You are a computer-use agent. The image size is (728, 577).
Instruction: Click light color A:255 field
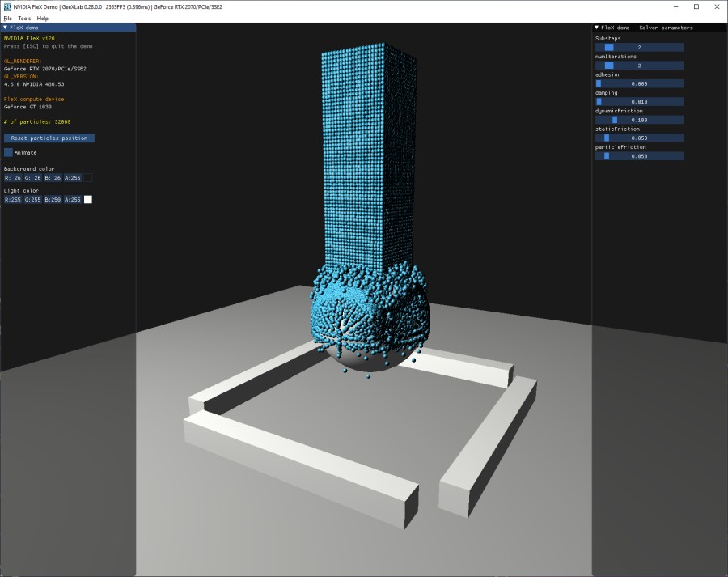point(73,200)
